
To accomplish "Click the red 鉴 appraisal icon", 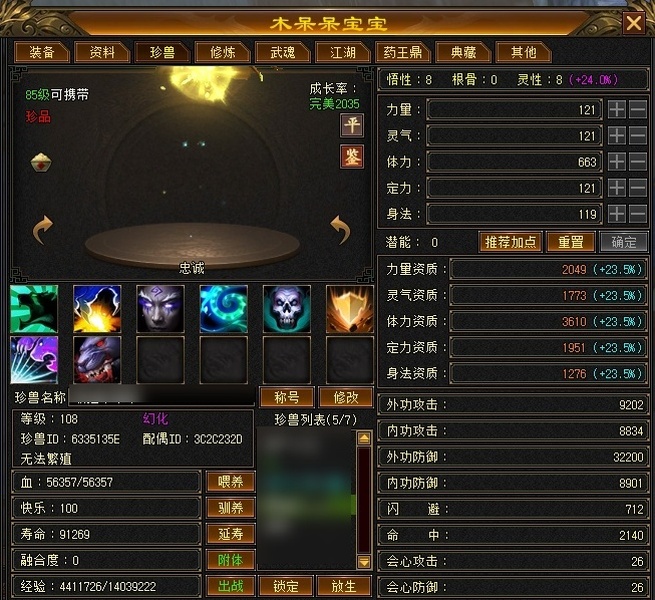I will 352,157.
